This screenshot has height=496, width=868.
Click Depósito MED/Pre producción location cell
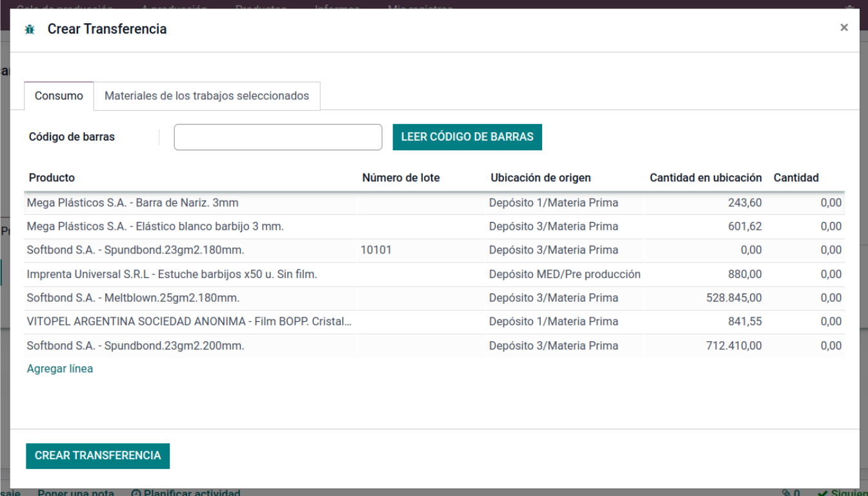click(564, 275)
